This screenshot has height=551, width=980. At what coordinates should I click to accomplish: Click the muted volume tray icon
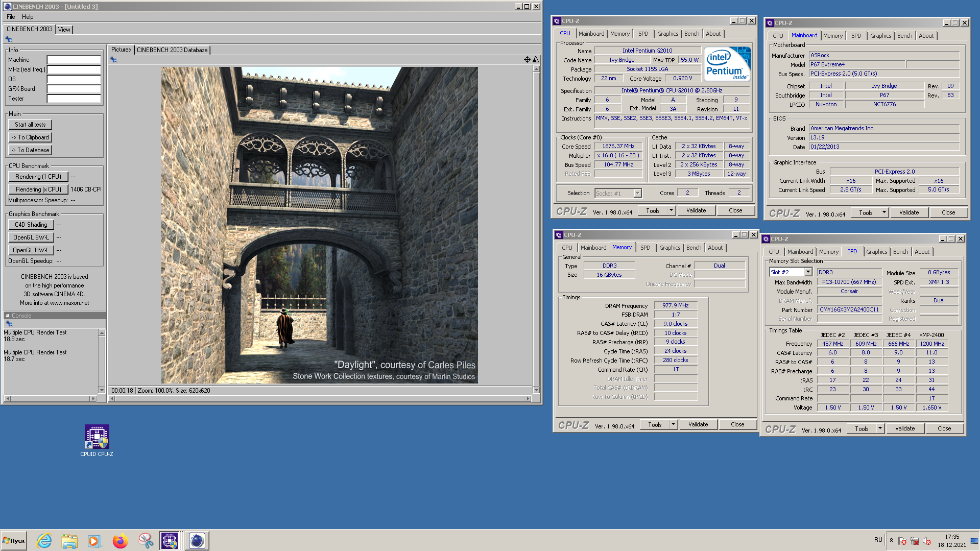927,541
